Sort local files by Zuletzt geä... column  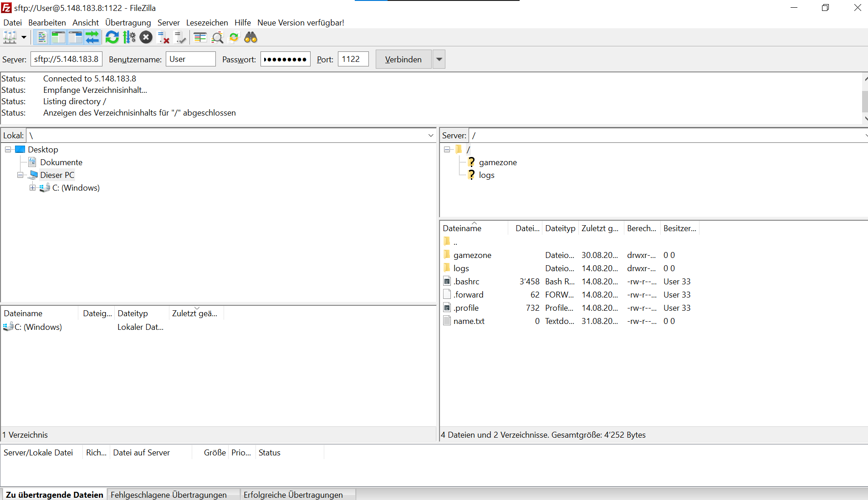[x=196, y=313]
